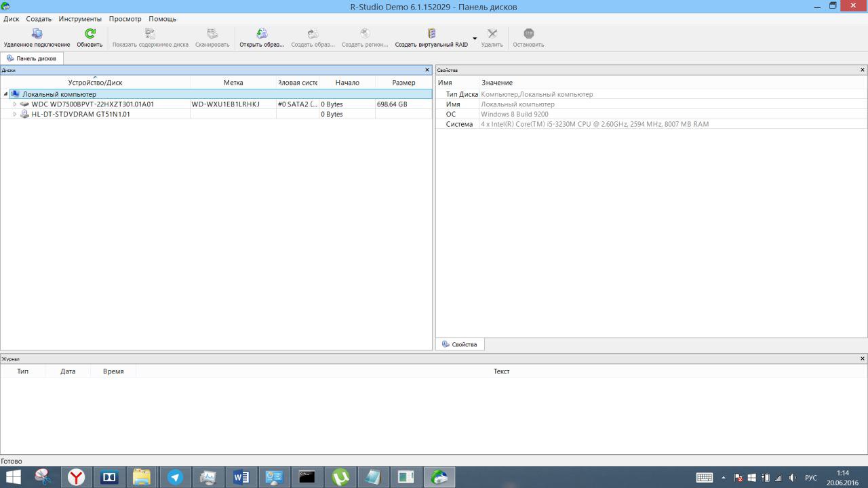Expand the HL-DT-STDVDRAM drive node
This screenshot has width=868, height=488.
point(15,115)
